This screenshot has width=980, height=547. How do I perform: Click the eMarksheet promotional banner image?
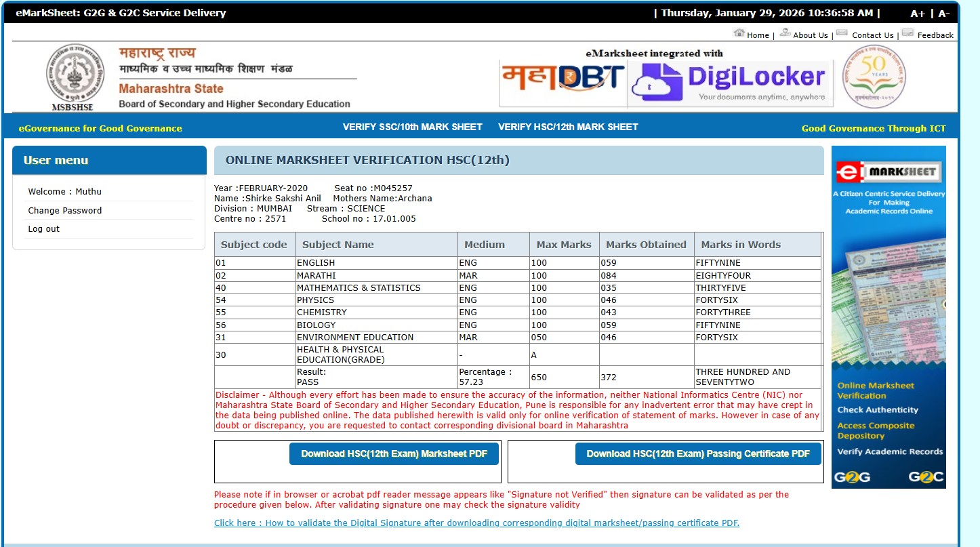coord(889,317)
